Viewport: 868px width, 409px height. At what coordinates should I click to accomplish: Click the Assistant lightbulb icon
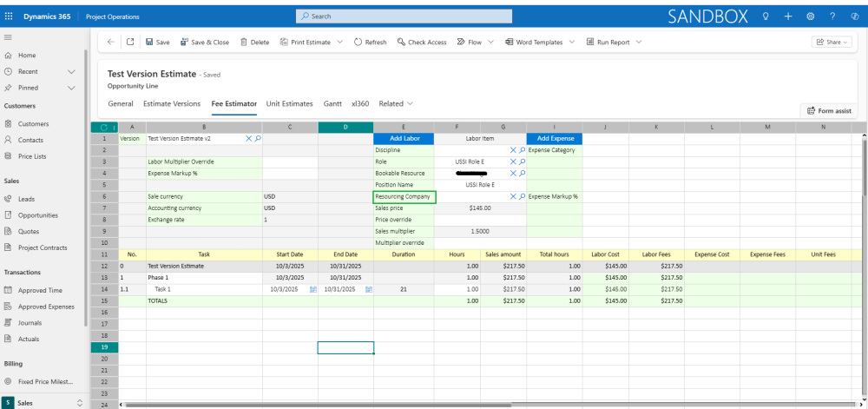765,16
